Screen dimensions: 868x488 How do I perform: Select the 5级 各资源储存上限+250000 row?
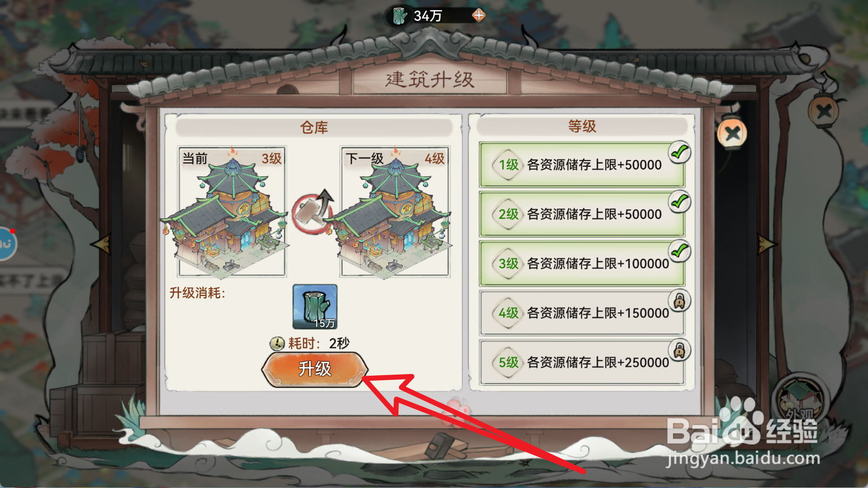tap(582, 362)
